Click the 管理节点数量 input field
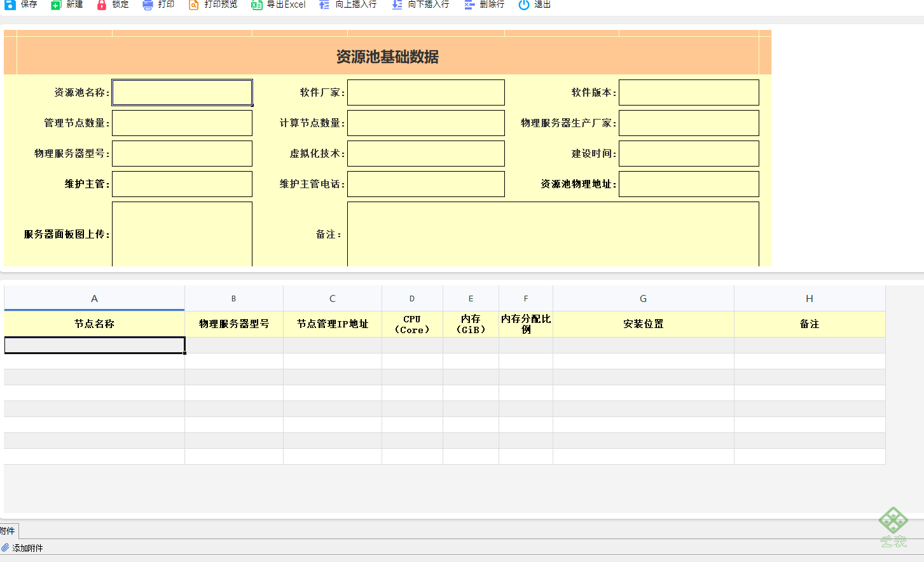Viewport: 924px width, 562px height. (x=183, y=123)
